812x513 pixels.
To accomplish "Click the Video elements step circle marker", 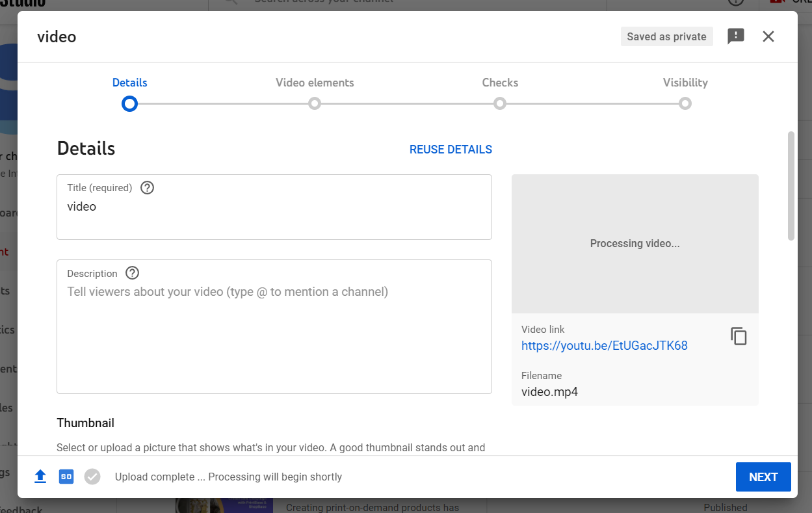I will click(x=315, y=103).
